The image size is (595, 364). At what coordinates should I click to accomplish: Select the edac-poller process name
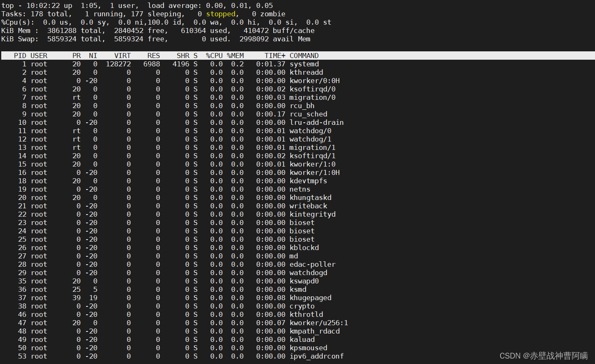(x=313, y=264)
